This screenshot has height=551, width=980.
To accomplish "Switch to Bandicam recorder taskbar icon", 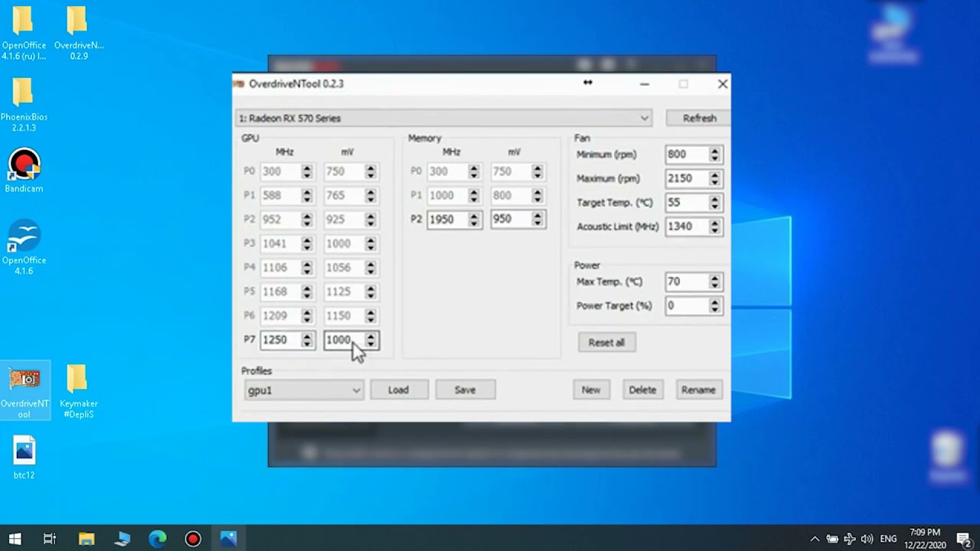I will pos(193,539).
